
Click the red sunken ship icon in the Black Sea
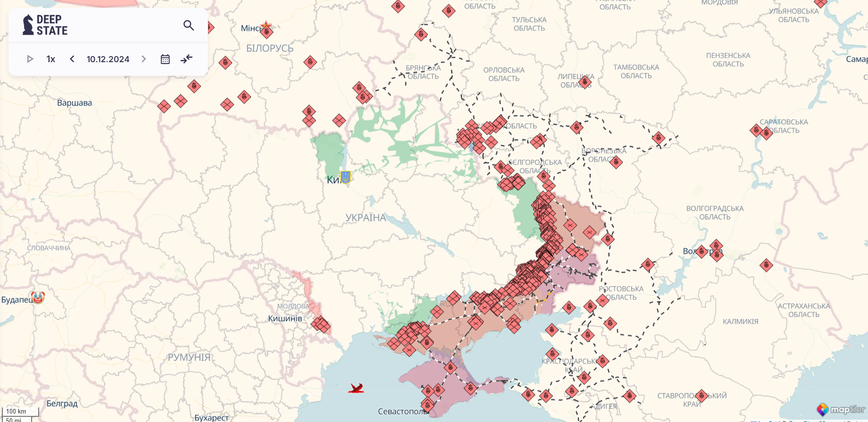(356, 389)
